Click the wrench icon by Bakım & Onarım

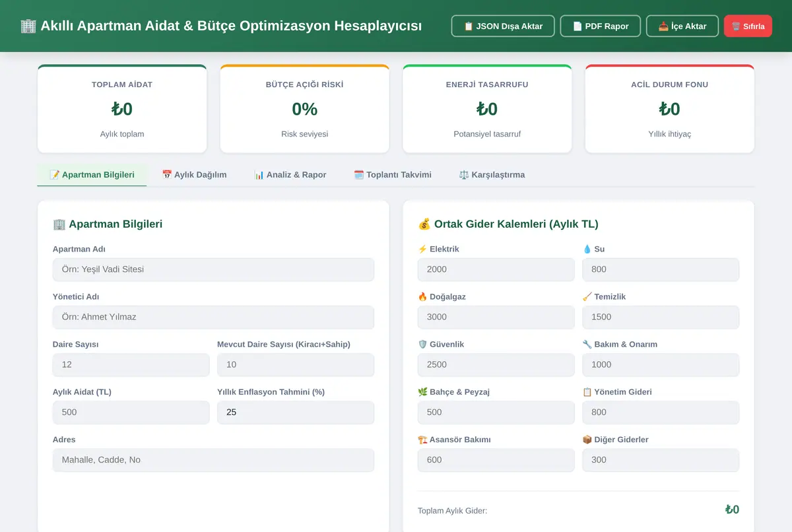pos(587,344)
